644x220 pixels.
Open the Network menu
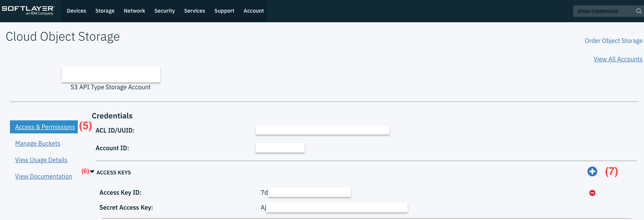coord(134,11)
